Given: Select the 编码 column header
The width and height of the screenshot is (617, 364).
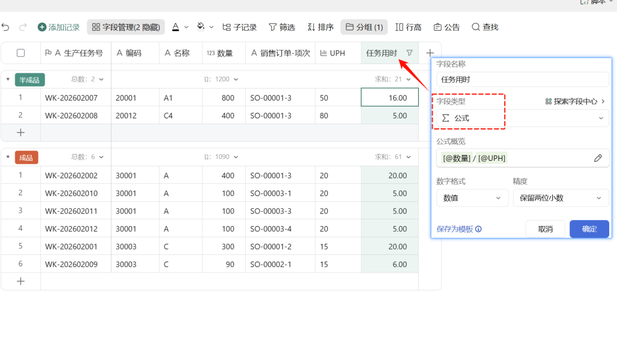Looking at the screenshot, I should [136, 53].
